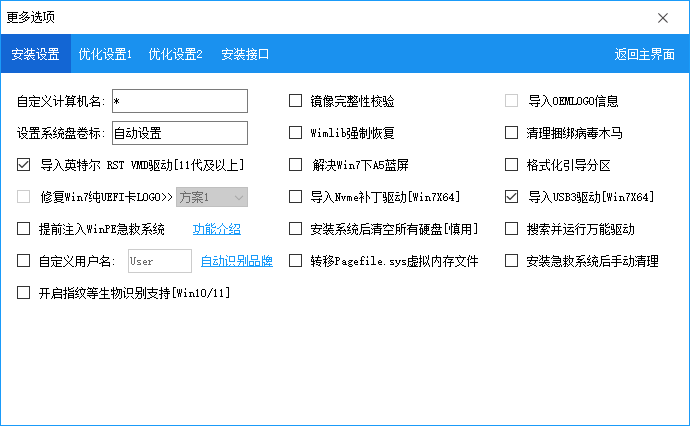Viewport: 690px width, 426px height.
Task: Click 返回主界面 to return home
Action: click(x=644, y=55)
